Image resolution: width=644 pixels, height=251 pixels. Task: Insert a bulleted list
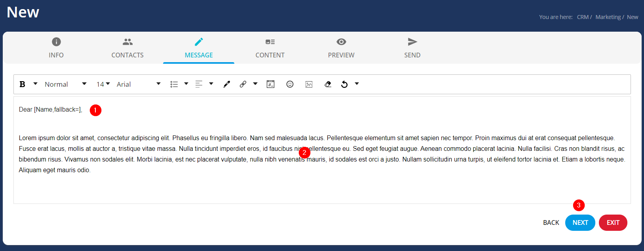(x=174, y=84)
